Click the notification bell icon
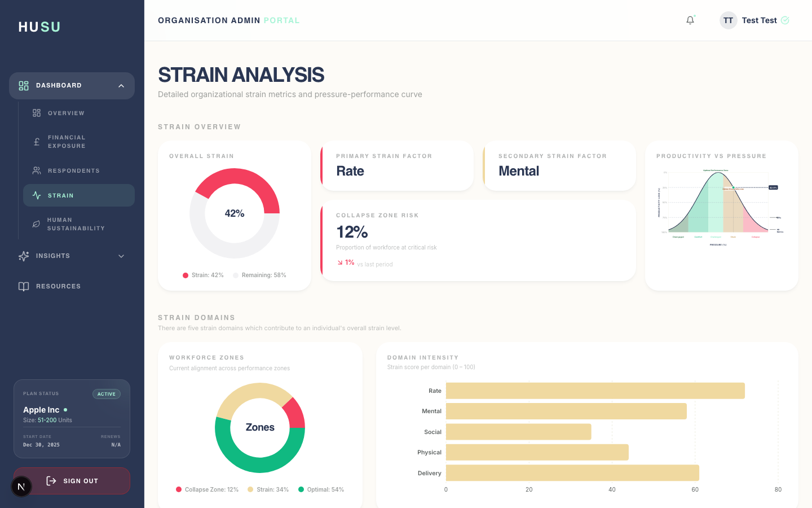Viewport: 812px width, 508px height. tap(690, 20)
